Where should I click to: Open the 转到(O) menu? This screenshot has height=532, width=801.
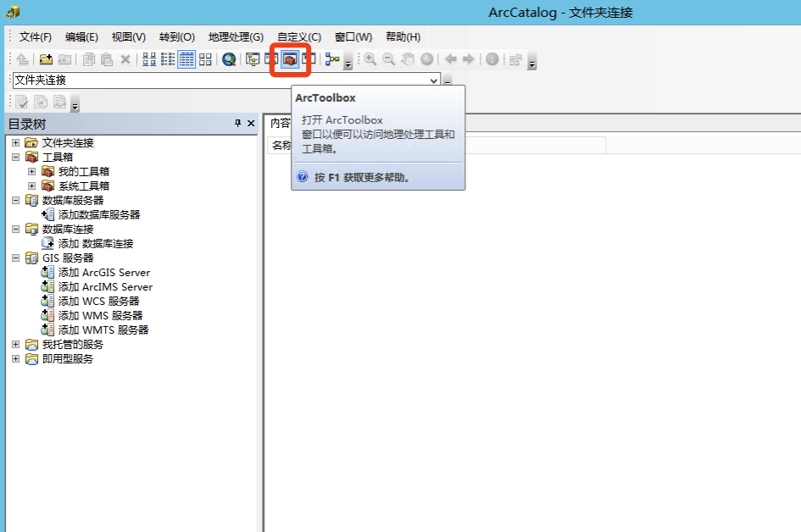point(177,36)
